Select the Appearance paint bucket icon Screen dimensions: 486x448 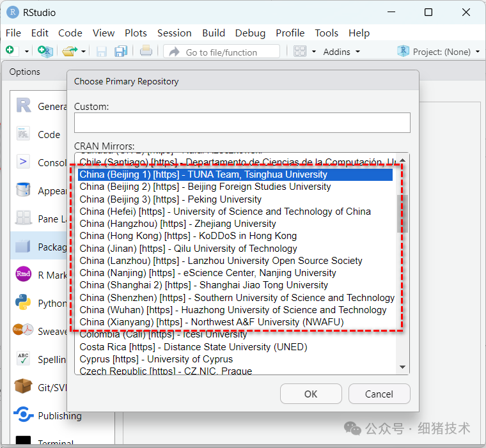23,189
